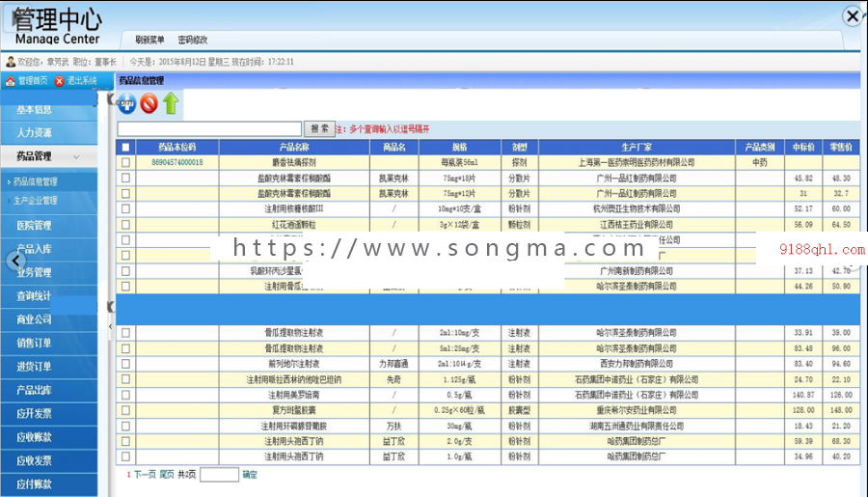Expand the 进货订单 sidebar section
This screenshot has height=497, width=868.
tap(49, 367)
